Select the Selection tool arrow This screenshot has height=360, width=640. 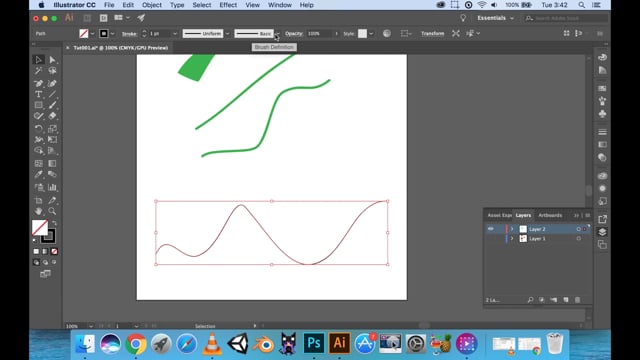[x=38, y=60]
